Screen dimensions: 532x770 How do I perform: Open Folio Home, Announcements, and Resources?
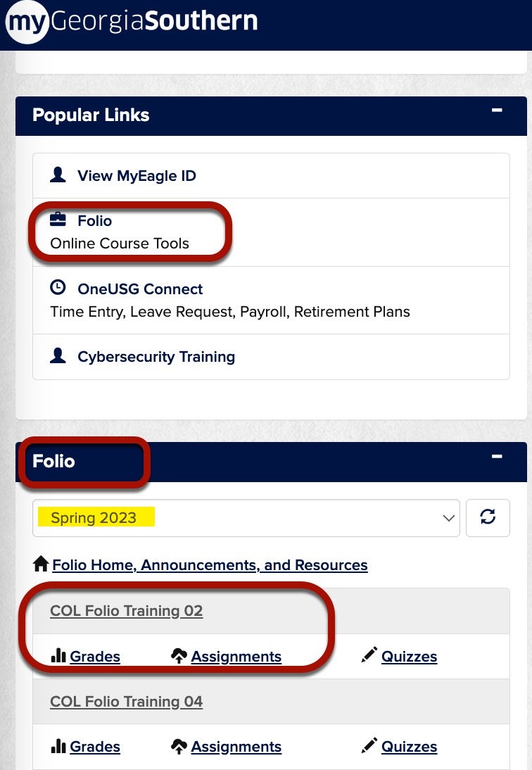[209, 564]
